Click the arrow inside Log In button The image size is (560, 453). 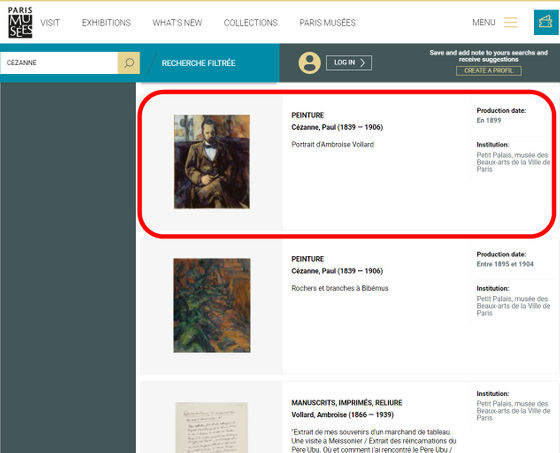click(362, 63)
